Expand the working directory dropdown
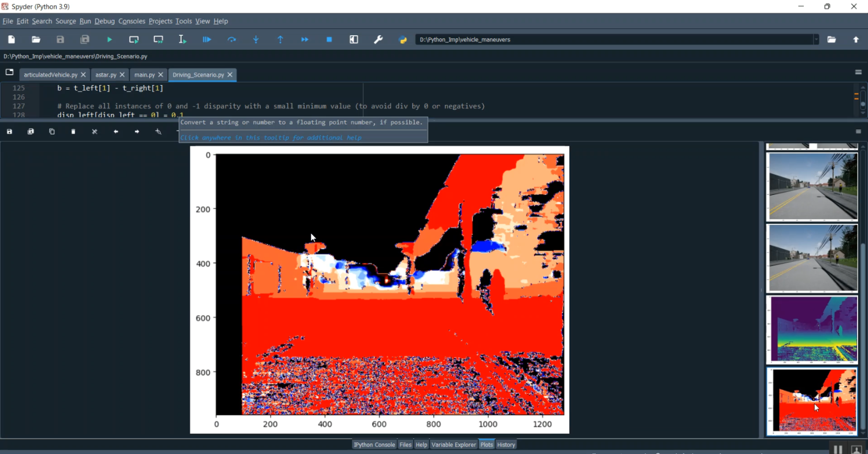 coord(816,39)
